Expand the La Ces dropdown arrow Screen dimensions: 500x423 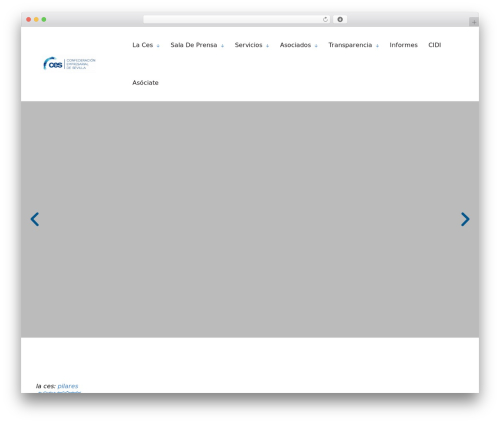(158, 46)
